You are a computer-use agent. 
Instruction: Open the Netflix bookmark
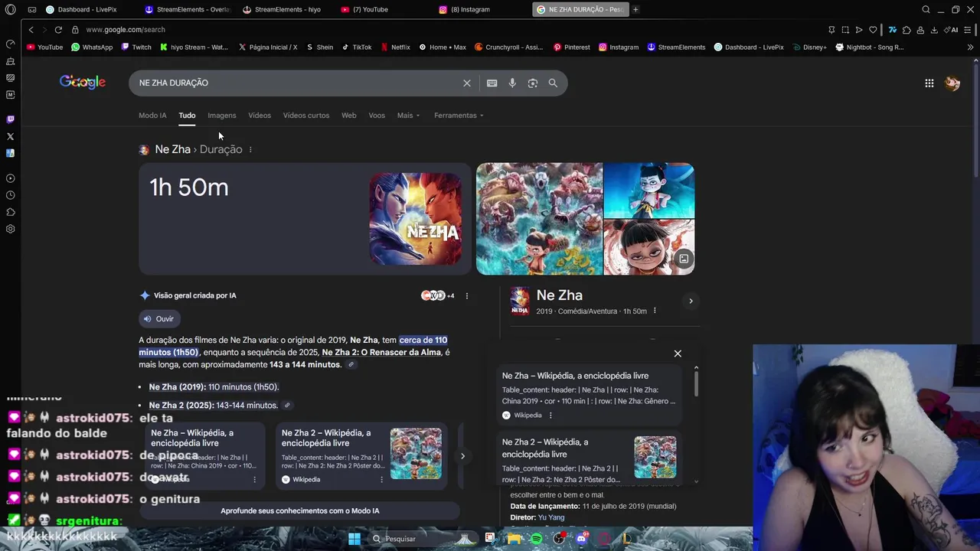[395, 47]
